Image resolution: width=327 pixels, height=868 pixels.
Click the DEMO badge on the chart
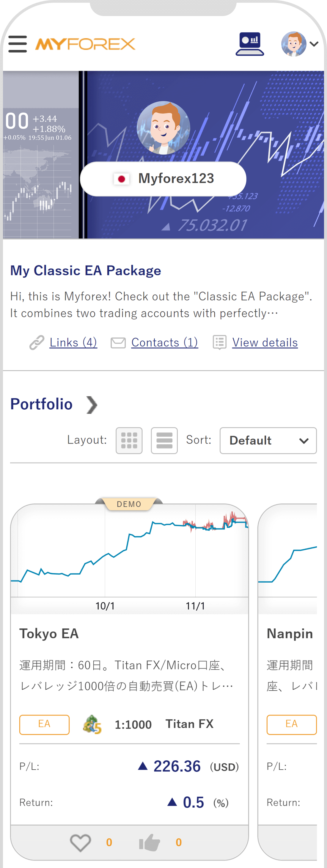coord(129,504)
